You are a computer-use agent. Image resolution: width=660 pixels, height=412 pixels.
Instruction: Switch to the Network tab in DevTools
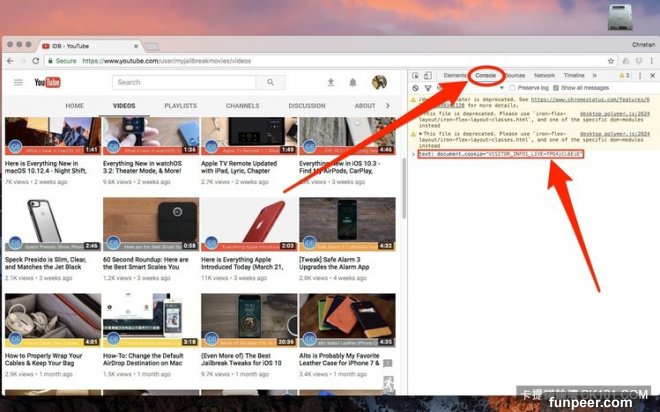[544, 75]
